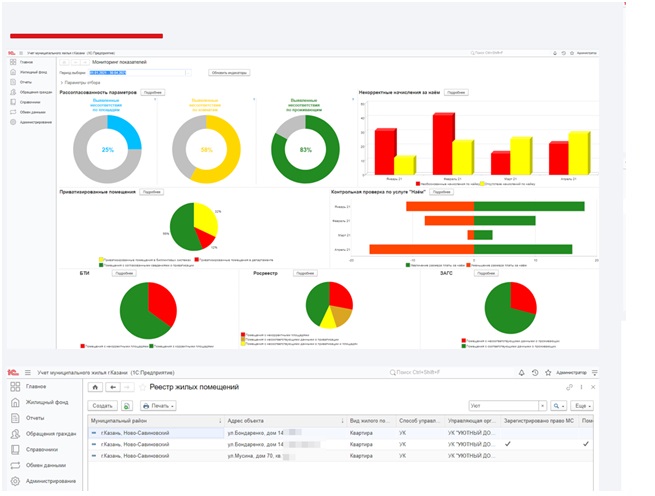655x496 pixels.
Task: Click empty Зарегистрировано право МС cell, first row
Action: [539, 433]
